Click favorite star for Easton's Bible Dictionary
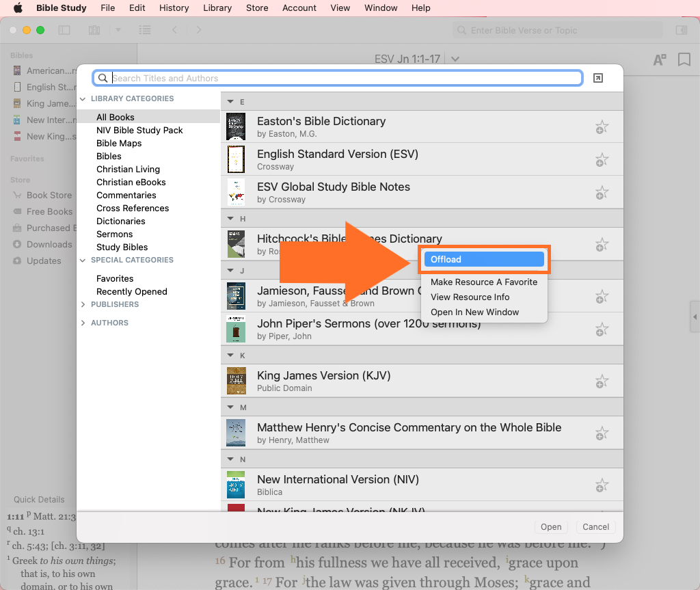700x590 pixels. coord(602,127)
